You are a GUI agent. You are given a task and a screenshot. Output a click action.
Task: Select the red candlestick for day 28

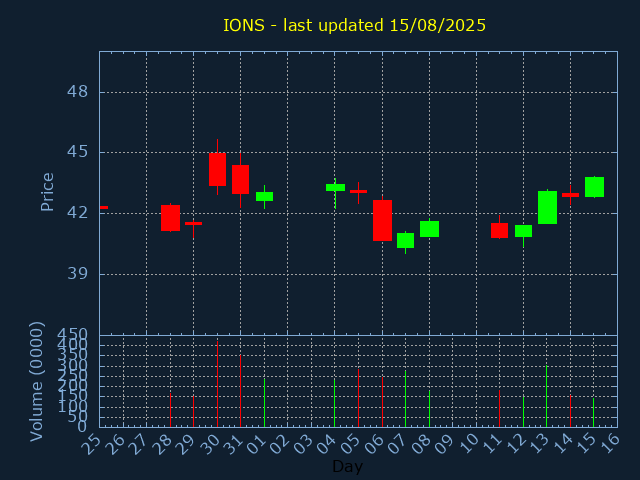click(x=170, y=218)
